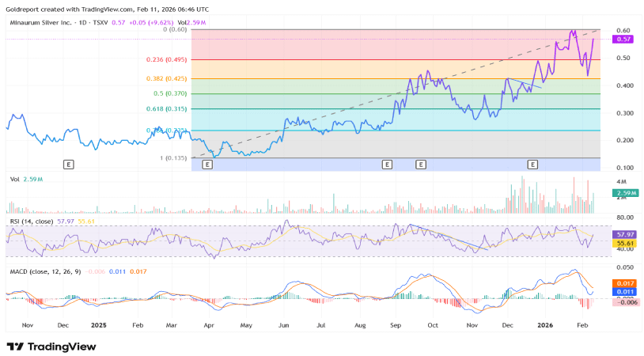644x356 pixels.
Task: Click the 2025 label on time axis
Action: tap(99, 325)
